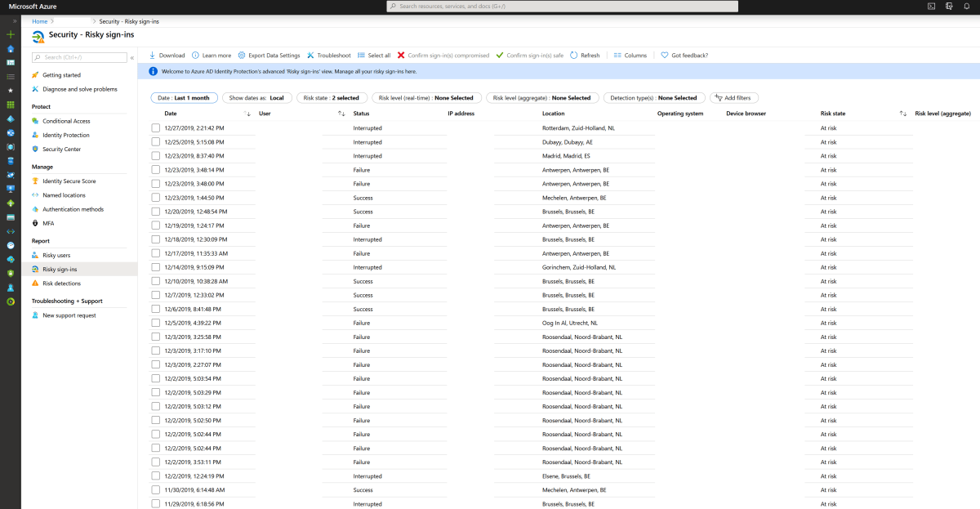Open the Notifications bell
This screenshot has height=509, width=980.
click(967, 6)
